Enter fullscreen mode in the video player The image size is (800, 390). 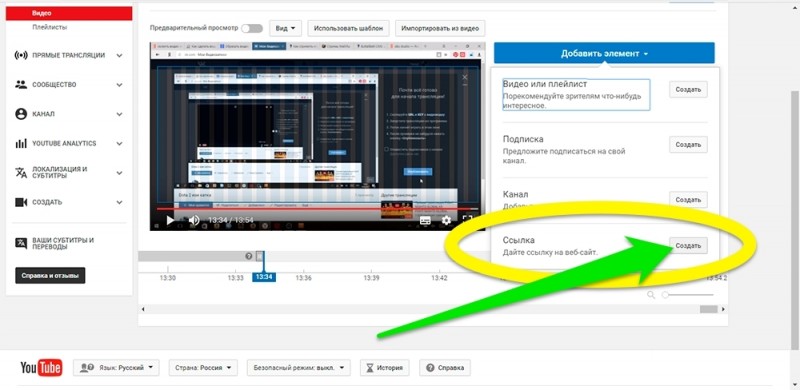pos(467,221)
